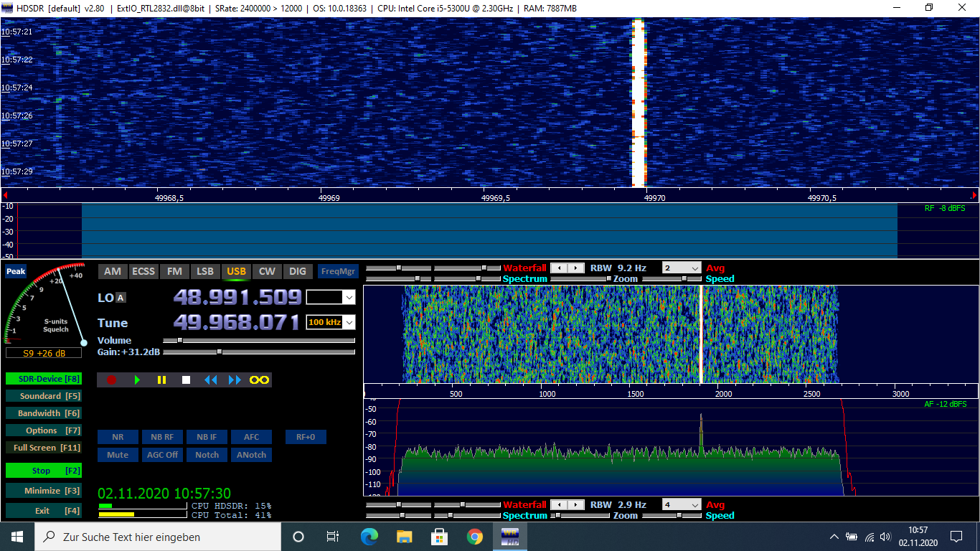The image size is (980, 551).
Task: Click the Minimize [F3] button
Action: click(43, 491)
